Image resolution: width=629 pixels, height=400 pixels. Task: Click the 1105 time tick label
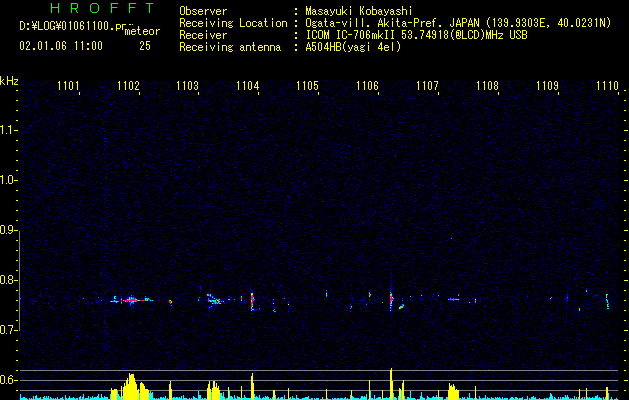307,86
